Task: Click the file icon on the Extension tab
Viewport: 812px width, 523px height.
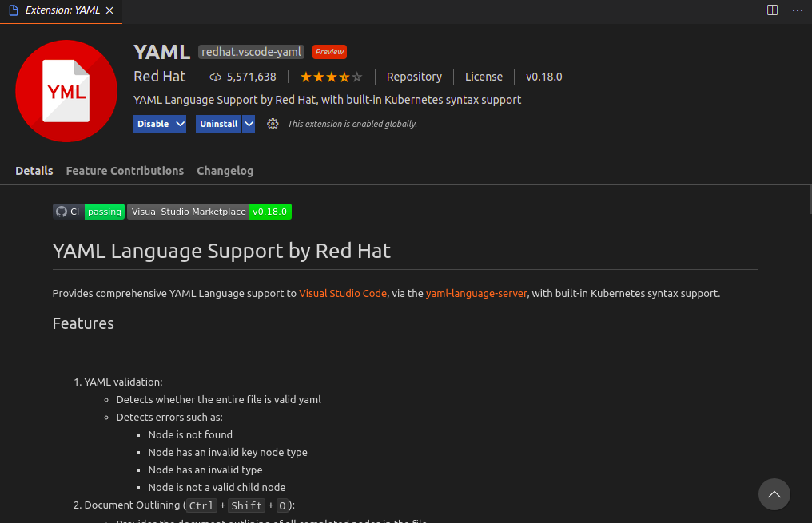Action: pos(14,10)
